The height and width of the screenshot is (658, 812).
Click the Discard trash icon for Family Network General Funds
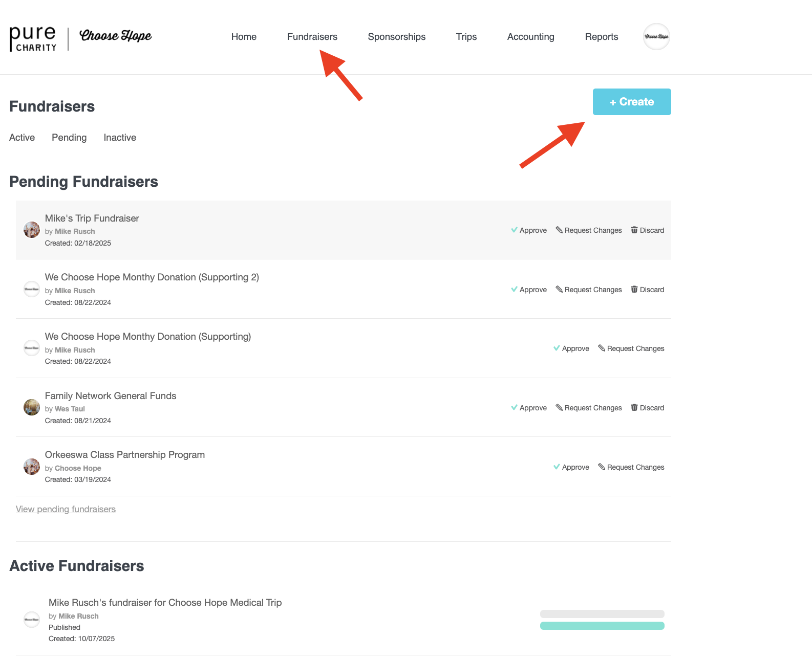point(634,408)
